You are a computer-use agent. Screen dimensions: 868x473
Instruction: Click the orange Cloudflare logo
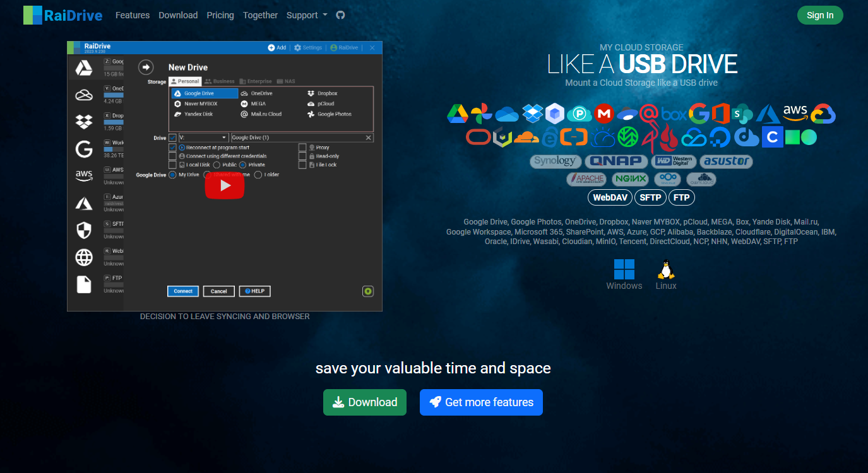coord(526,137)
